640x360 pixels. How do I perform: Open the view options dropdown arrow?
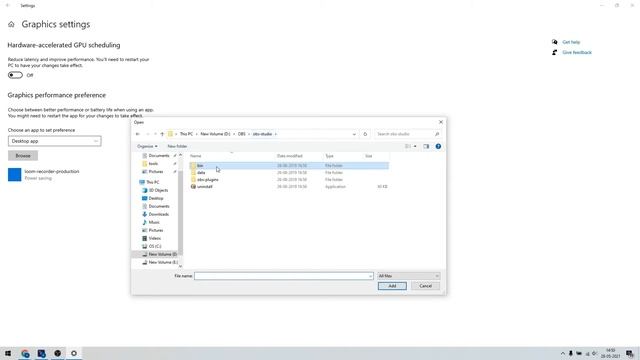[x=415, y=146]
